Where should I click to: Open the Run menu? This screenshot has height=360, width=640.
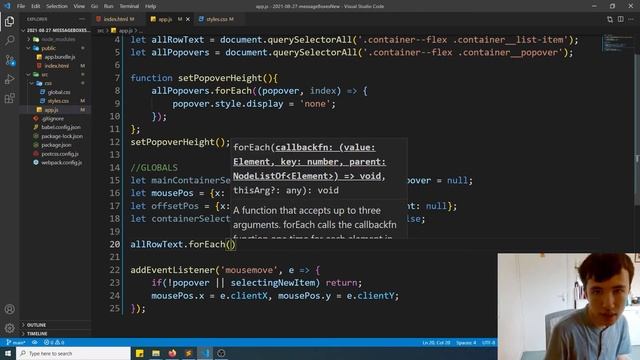pos(109,6)
